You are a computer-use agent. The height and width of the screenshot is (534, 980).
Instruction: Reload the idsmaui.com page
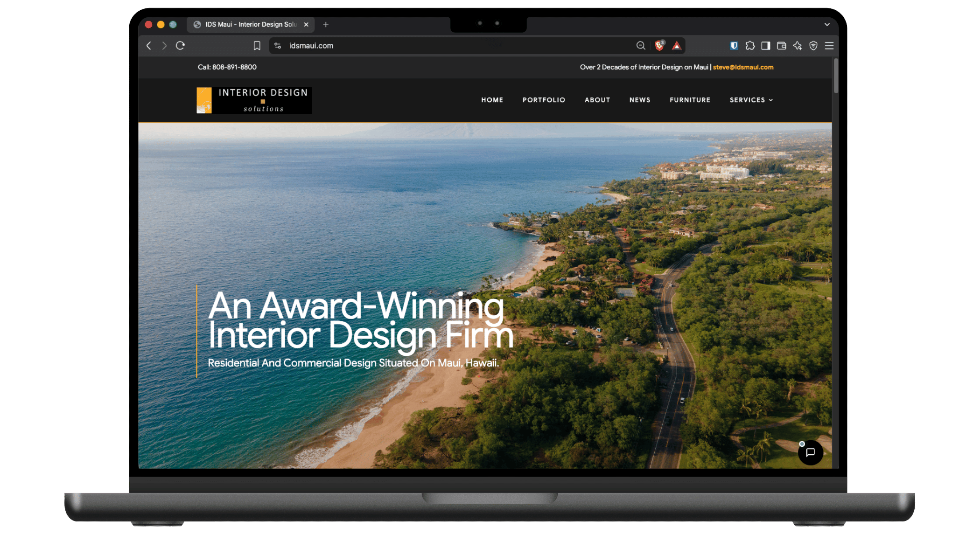pyautogui.click(x=180, y=46)
